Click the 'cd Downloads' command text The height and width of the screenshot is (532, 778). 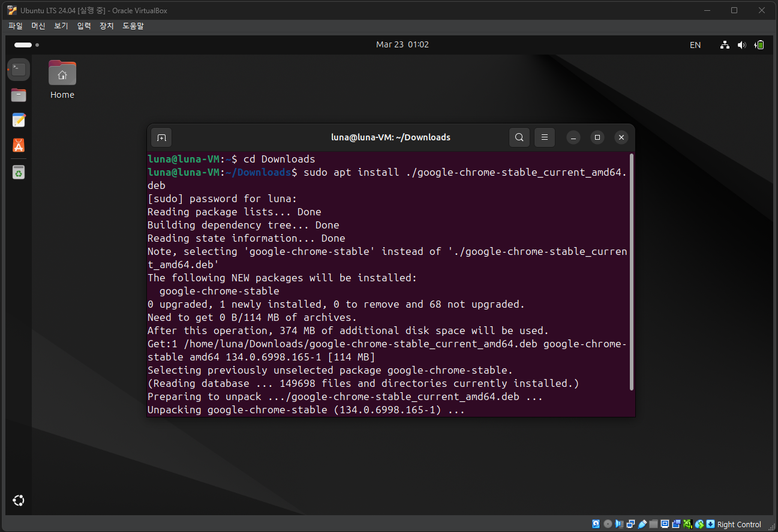click(279, 159)
